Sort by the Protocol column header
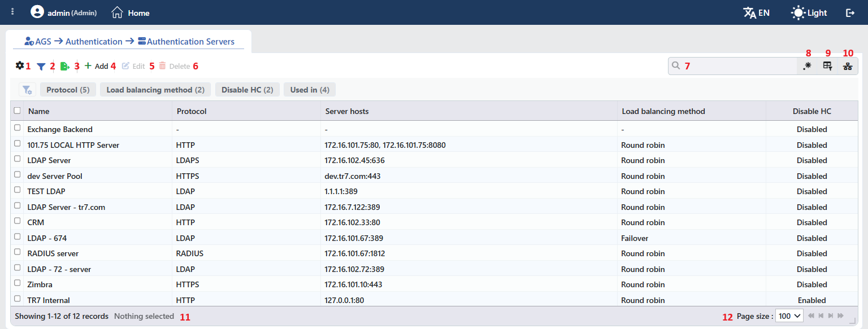868x329 pixels. coord(192,111)
